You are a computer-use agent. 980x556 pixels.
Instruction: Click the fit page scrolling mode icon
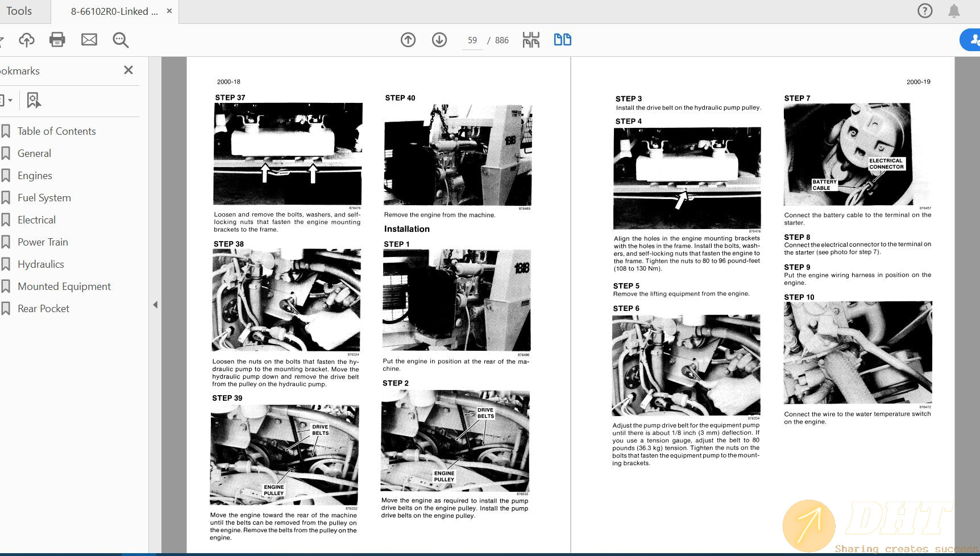click(x=531, y=40)
